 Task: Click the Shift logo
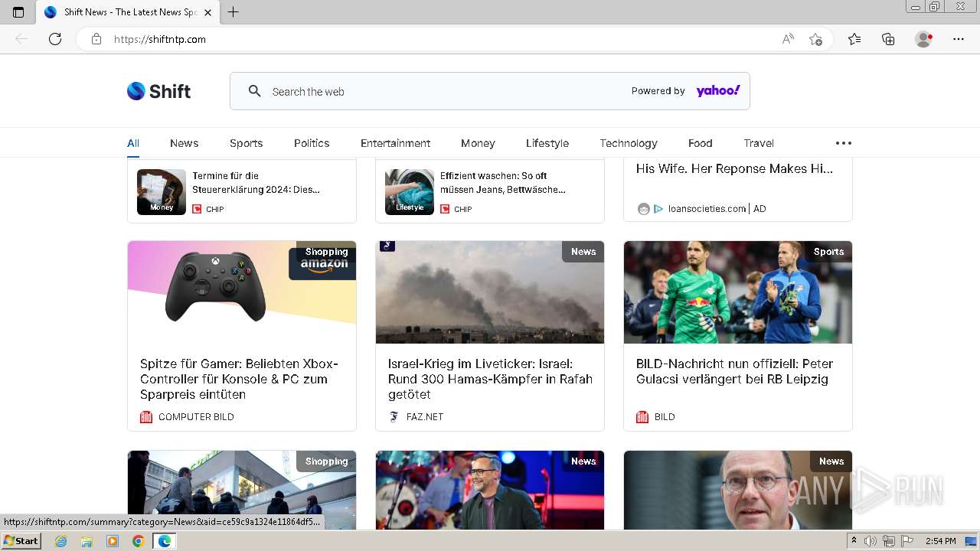158,91
